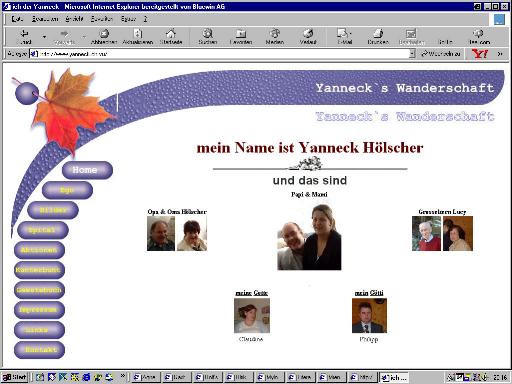The width and height of the screenshot is (512, 384).
Task: Open the Datei menu
Action: tap(17, 19)
